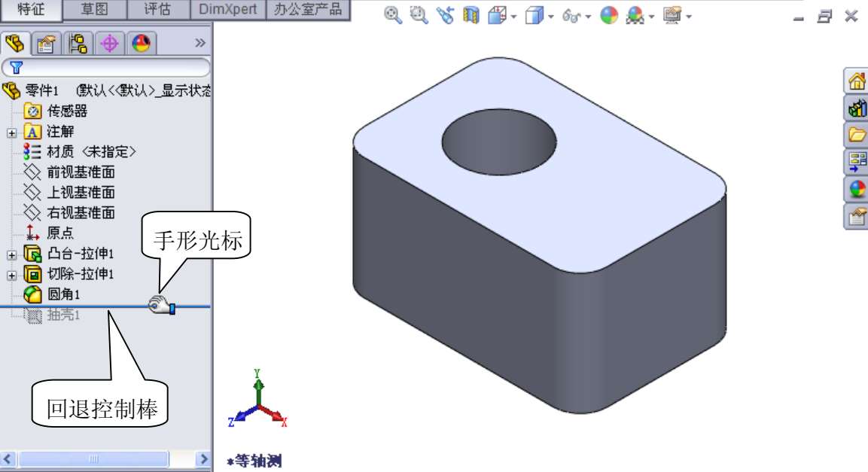Open the Design Library in task pane

click(x=857, y=108)
